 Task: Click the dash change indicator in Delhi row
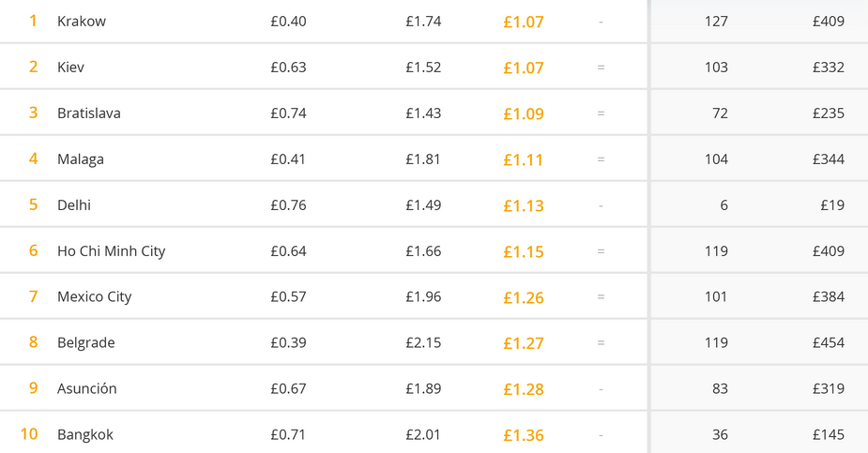[x=601, y=205]
